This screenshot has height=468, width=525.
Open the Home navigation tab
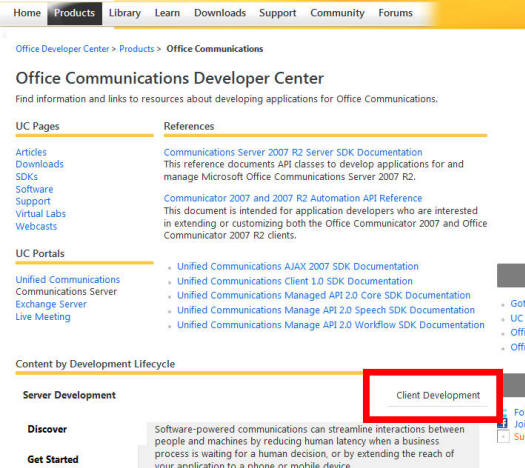coord(27,13)
